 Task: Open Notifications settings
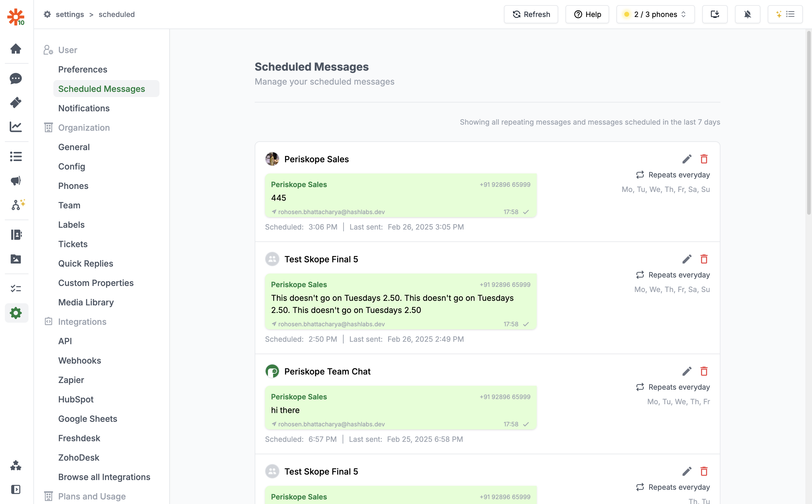pyautogui.click(x=84, y=108)
